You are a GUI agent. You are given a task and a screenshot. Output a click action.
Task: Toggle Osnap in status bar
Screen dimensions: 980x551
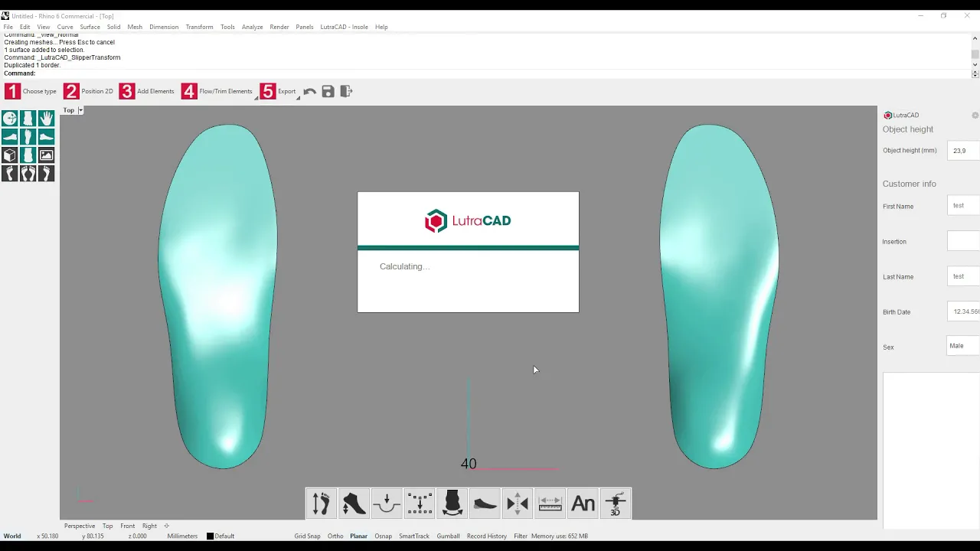coord(383,536)
